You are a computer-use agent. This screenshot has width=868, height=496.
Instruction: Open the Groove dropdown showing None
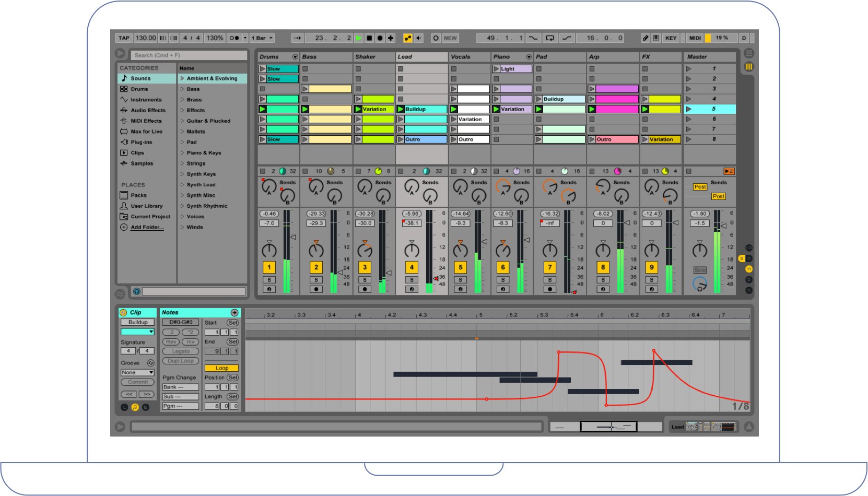(x=137, y=372)
